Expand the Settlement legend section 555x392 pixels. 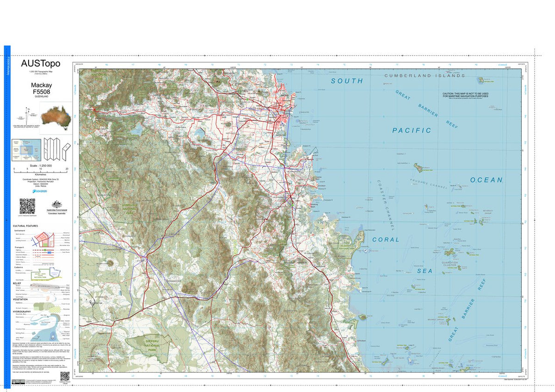coord(19,230)
